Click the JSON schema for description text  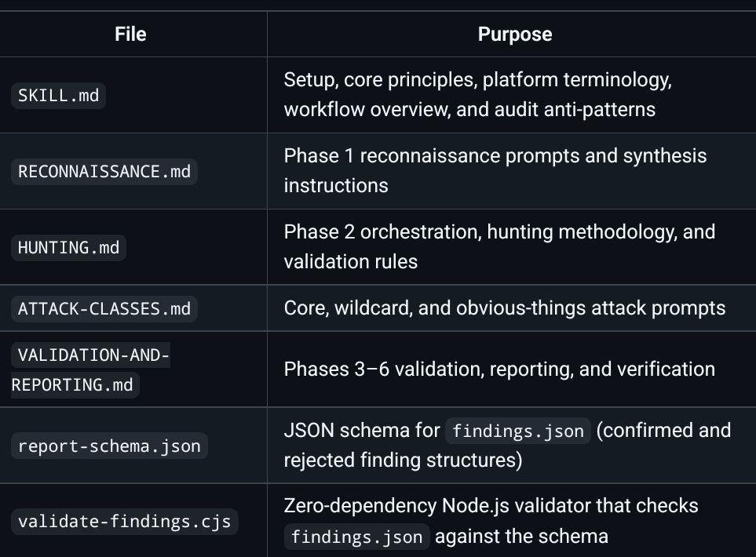362,430
